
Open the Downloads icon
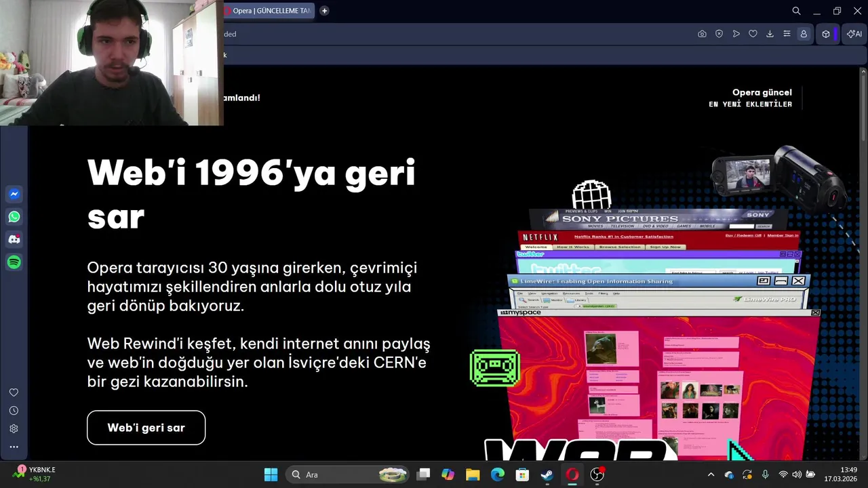pyautogui.click(x=770, y=34)
